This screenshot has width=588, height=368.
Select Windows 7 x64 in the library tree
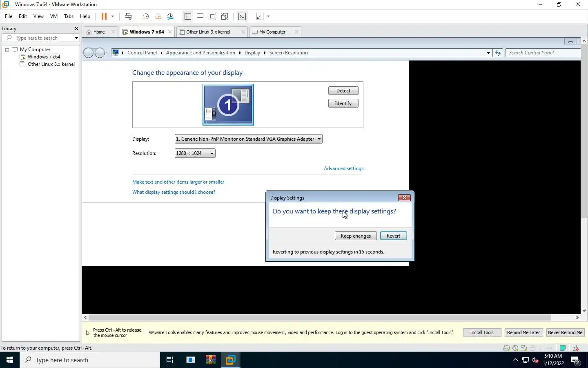click(44, 57)
